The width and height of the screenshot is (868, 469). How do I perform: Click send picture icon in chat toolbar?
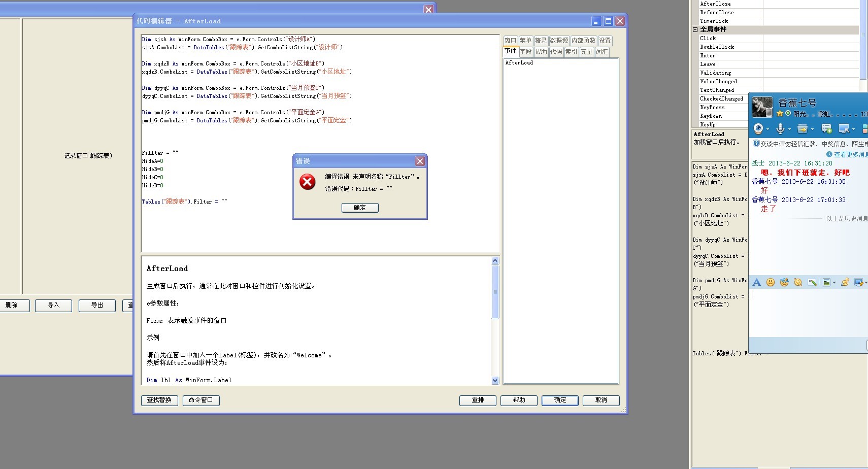[827, 282]
